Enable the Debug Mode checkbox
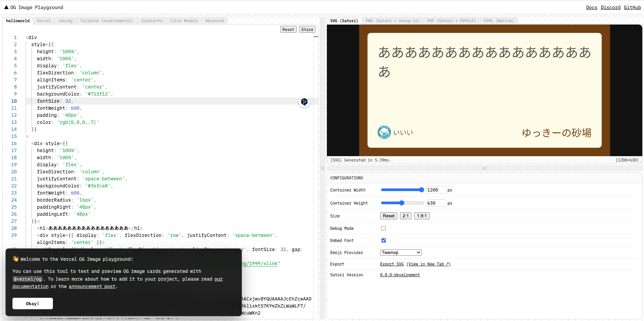644x321 pixels. (384, 228)
